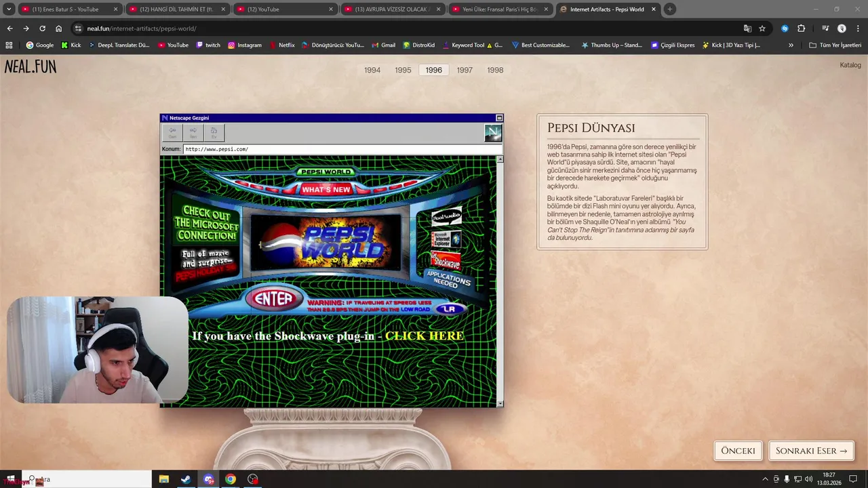Expand hidden bookmarks chevron
Viewport: 868px width, 488px height.
[x=791, y=45]
